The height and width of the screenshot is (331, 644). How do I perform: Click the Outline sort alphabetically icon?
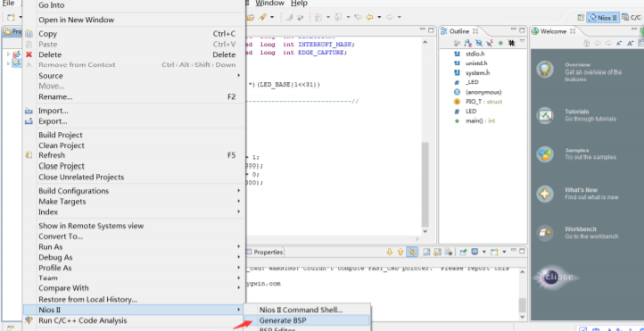coord(467,43)
